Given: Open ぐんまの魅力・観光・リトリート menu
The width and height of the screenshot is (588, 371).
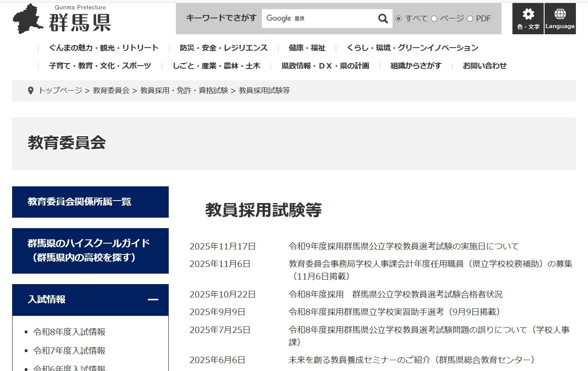Looking at the screenshot, I should click(104, 48).
